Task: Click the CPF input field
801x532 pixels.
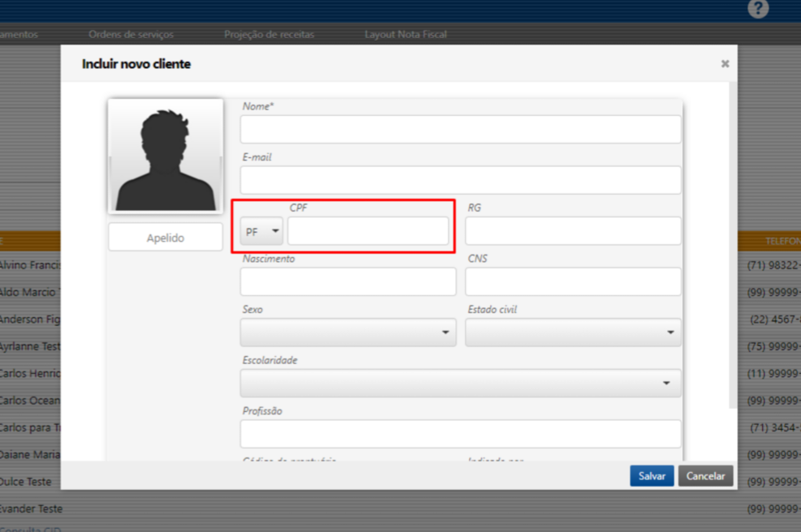Action: pyautogui.click(x=368, y=231)
